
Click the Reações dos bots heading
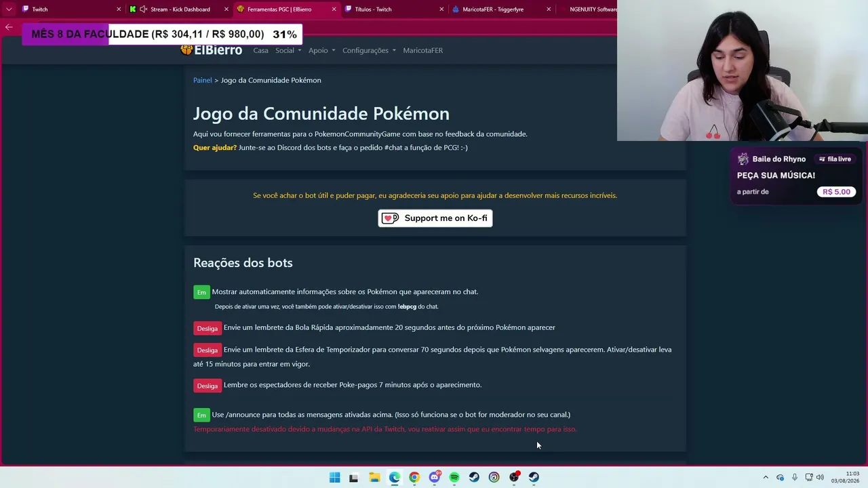point(243,263)
